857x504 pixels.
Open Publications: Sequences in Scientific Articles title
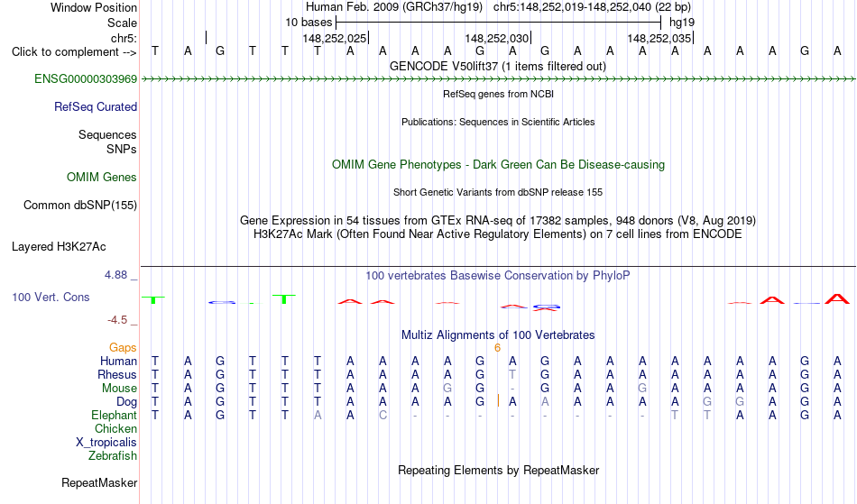coord(498,122)
